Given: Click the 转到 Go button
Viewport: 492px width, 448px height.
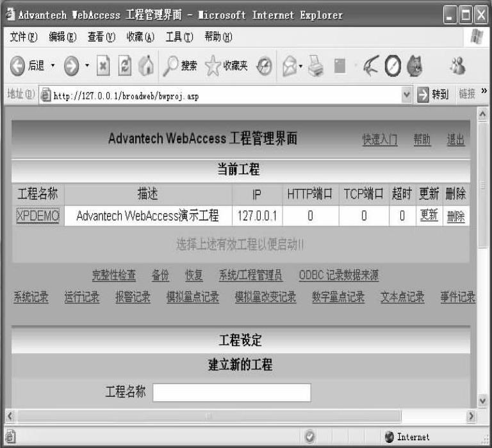Looking at the screenshot, I should [x=433, y=94].
